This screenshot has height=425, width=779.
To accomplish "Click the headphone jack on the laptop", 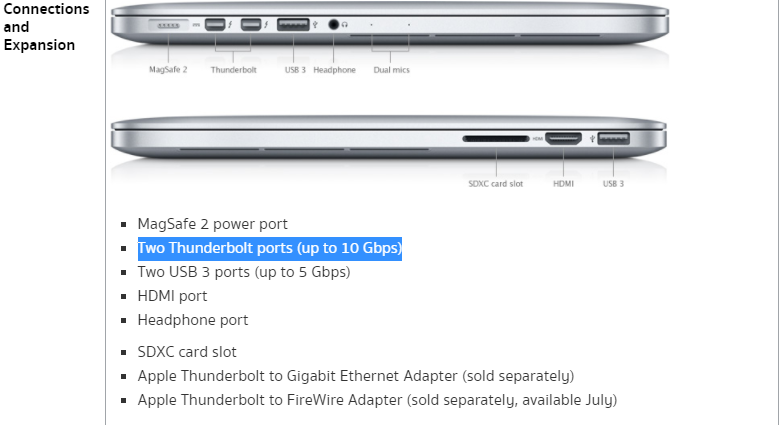I will click(334, 24).
